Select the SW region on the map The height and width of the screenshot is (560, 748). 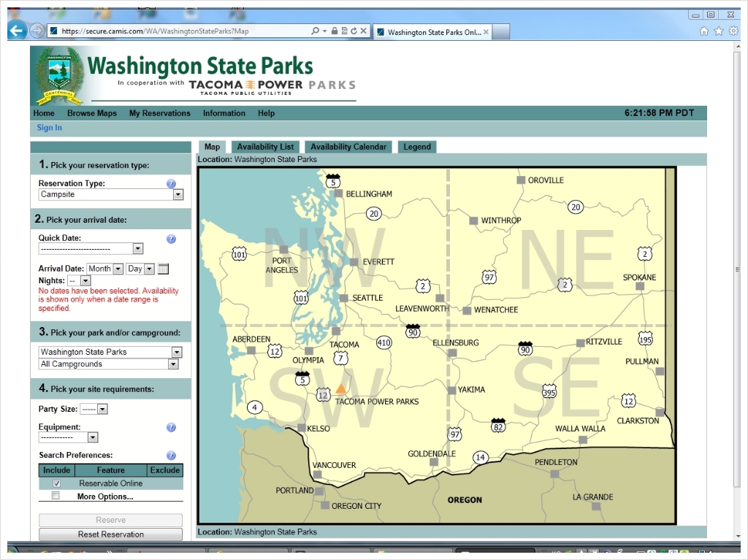click(x=325, y=399)
